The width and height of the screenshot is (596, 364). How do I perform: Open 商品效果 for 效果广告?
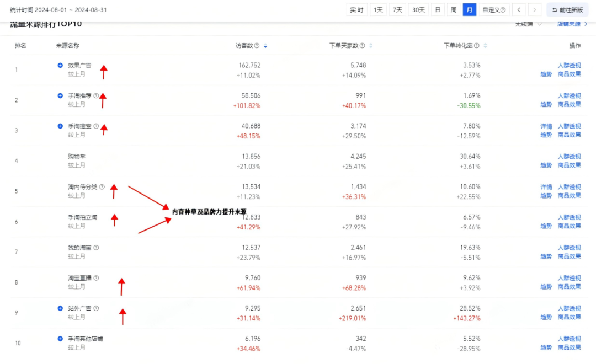(x=569, y=74)
